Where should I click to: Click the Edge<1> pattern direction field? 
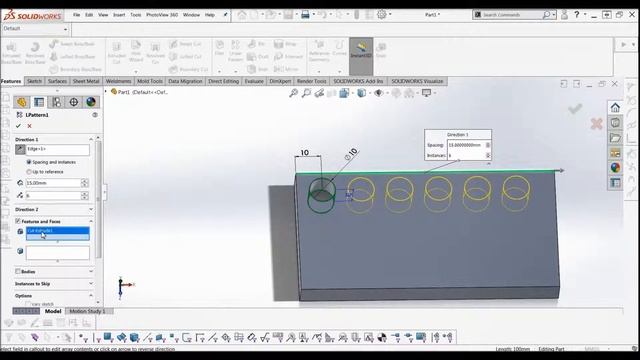(x=58, y=149)
